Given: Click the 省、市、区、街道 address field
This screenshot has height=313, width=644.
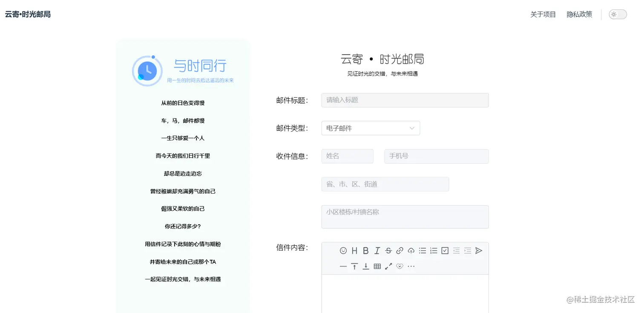Looking at the screenshot, I should (x=385, y=184).
